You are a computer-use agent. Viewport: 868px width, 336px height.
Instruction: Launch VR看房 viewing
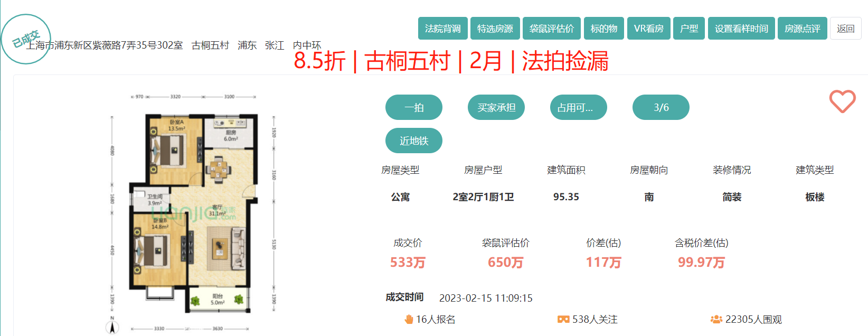[648, 29]
